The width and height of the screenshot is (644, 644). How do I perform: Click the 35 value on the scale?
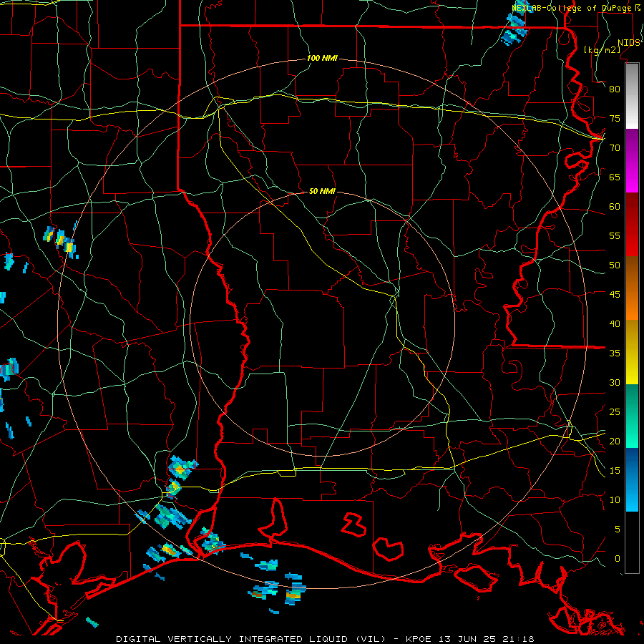tap(615, 353)
